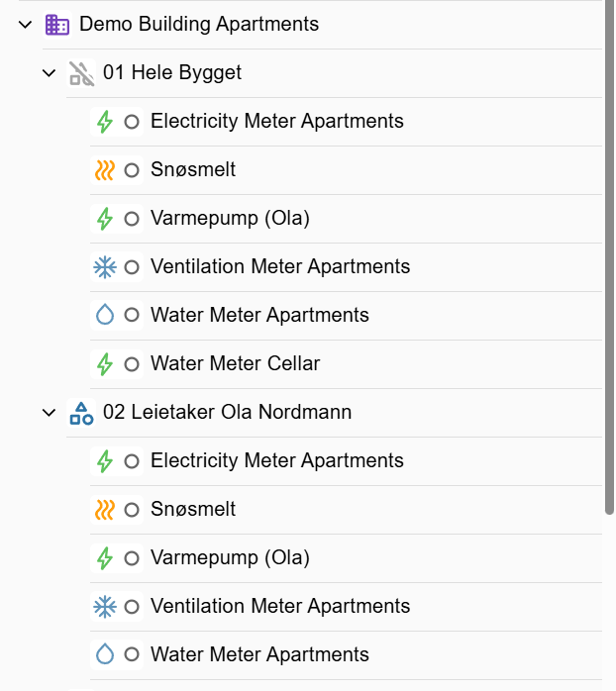Click the orange heat icon for first Snøsmelt
This screenshot has height=691, width=616.
pos(105,170)
